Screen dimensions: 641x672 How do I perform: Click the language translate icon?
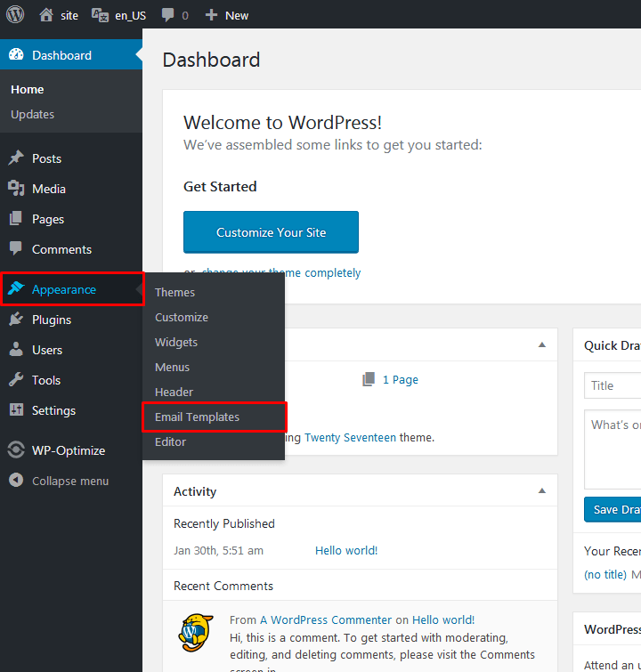100,15
